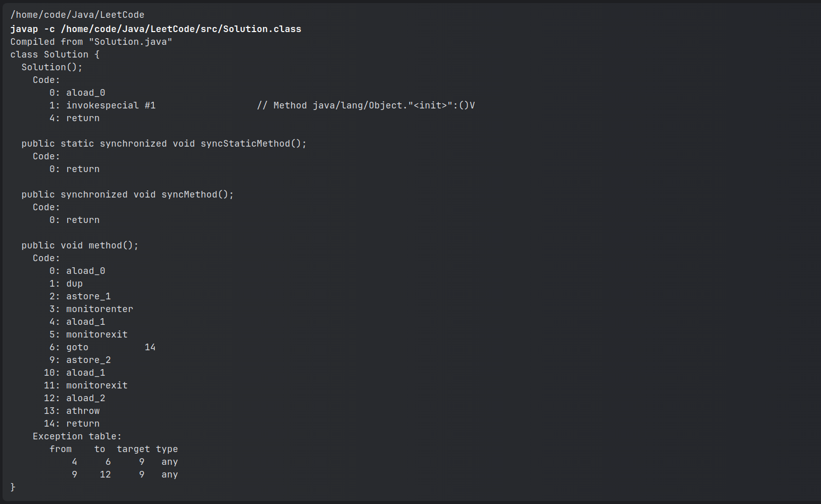Click the 'class Solution {' declaration

[x=55, y=54]
